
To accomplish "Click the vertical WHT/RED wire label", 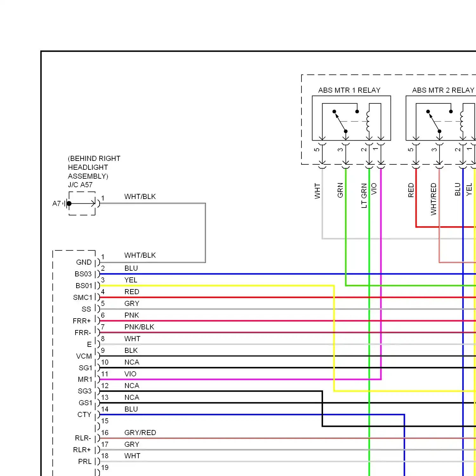I will (x=433, y=199).
